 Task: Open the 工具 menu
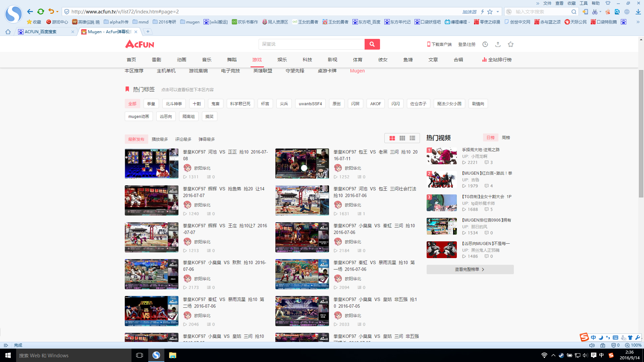coord(584,3)
